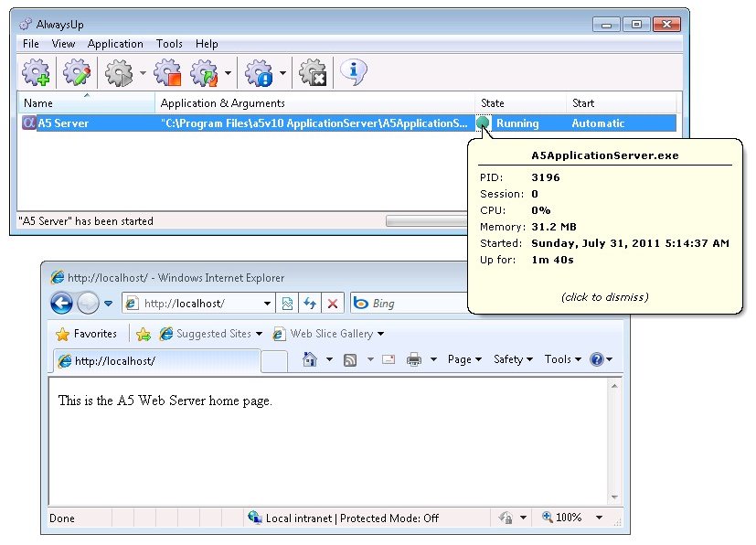756x545 pixels.
Task: Click the Local intranet security zone icon
Action: pyautogui.click(x=254, y=518)
